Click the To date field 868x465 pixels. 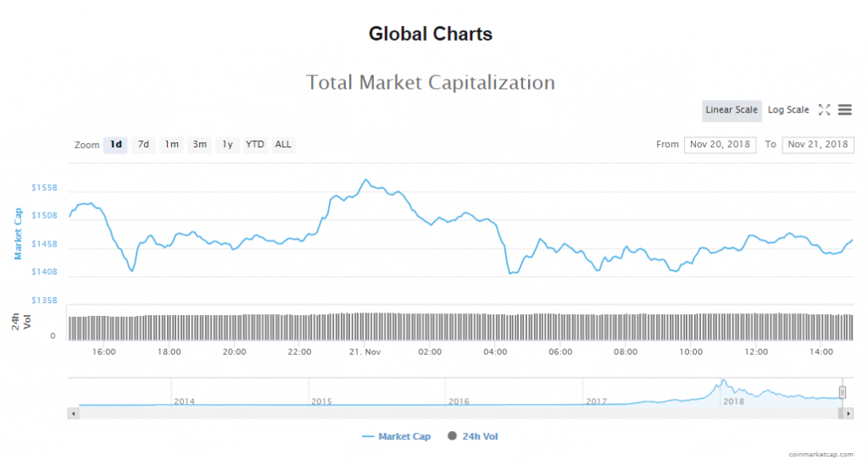coord(817,145)
